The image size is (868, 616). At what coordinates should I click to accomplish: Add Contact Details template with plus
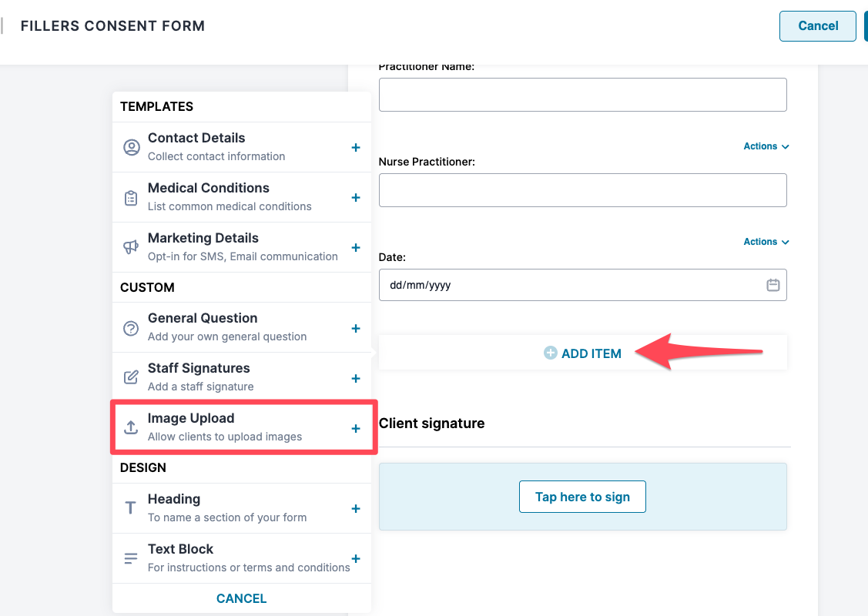[x=356, y=147]
